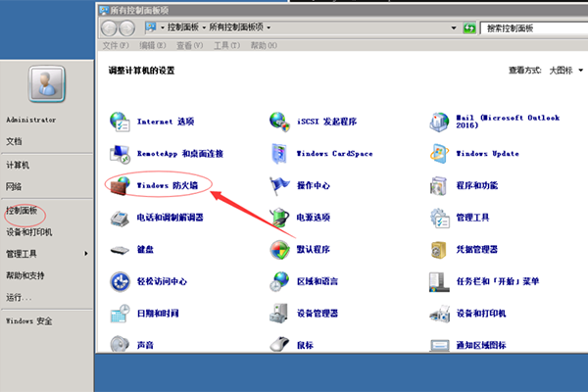Open the 区域和语言 globe clock icon
The width and height of the screenshot is (588, 392).
[279, 281]
